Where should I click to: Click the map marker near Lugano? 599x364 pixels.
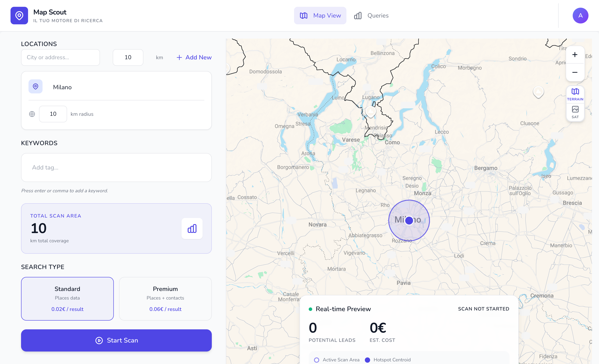(371, 111)
